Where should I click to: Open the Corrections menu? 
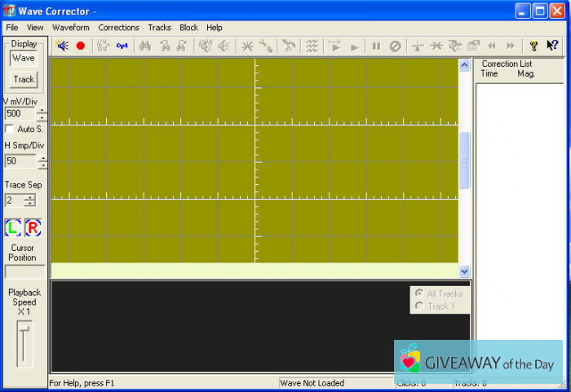pos(118,28)
